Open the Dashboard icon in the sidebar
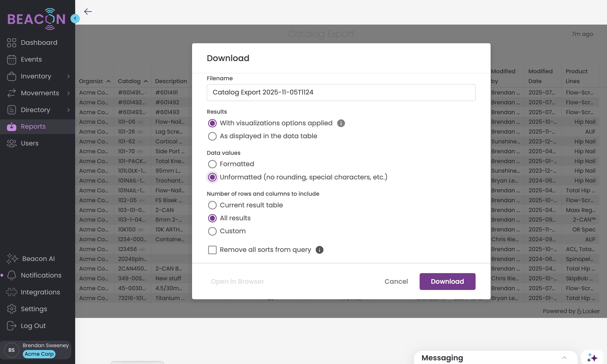The height and width of the screenshot is (364, 607). pyautogui.click(x=11, y=42)
